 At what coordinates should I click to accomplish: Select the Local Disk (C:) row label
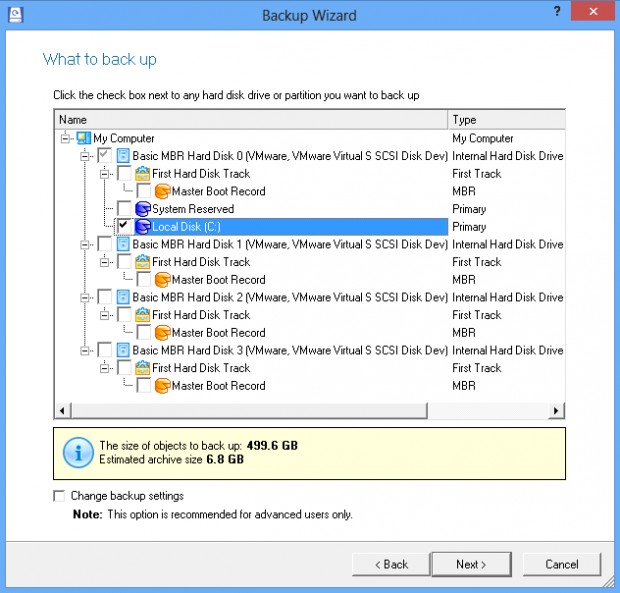[186, 227]
